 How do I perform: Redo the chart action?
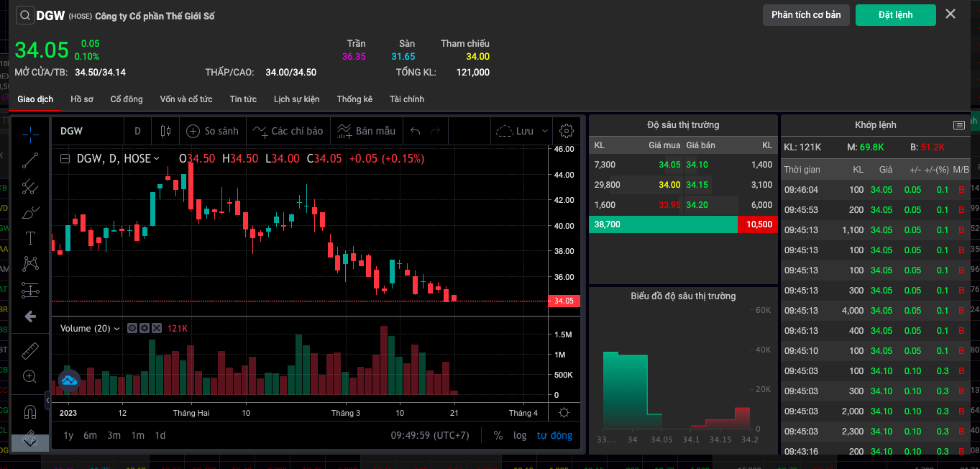click(434, 131)
